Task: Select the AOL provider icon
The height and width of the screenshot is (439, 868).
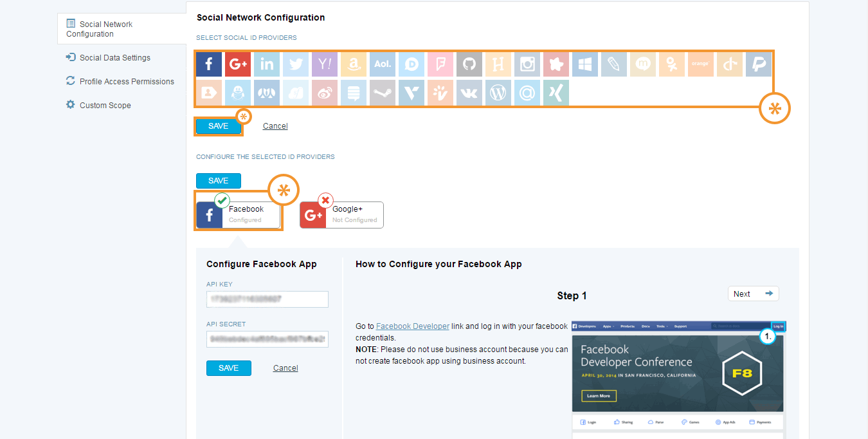Action: 383,64
